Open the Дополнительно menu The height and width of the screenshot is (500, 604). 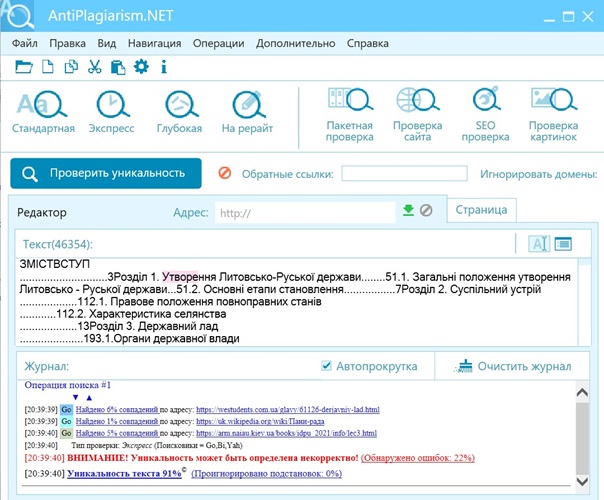(295, 43)
